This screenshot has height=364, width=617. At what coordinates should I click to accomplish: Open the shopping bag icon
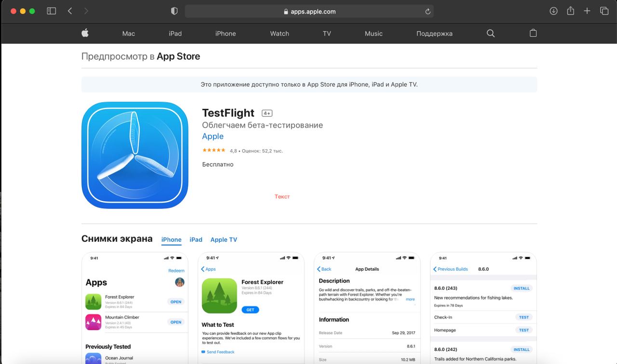[x=533, y=33]
